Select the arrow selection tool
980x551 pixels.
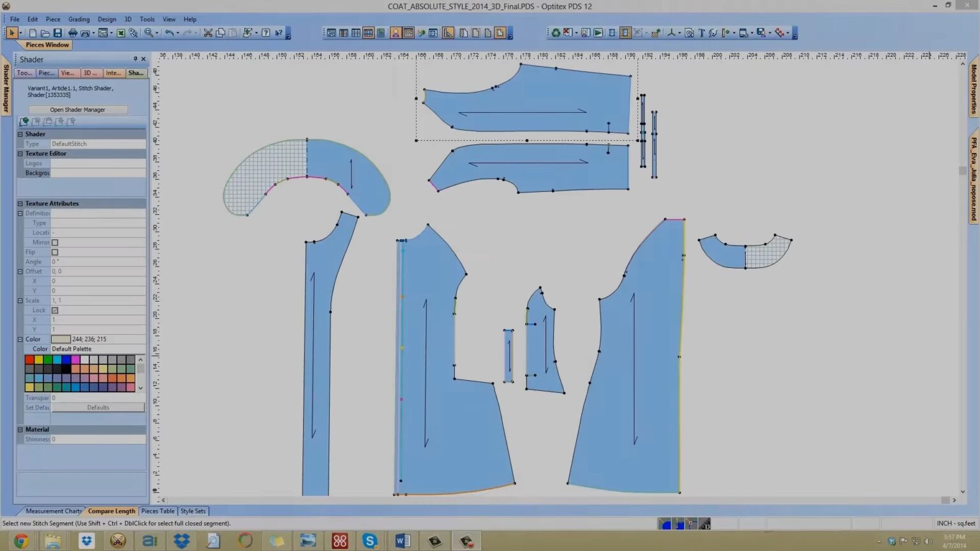tap(11, 33)
